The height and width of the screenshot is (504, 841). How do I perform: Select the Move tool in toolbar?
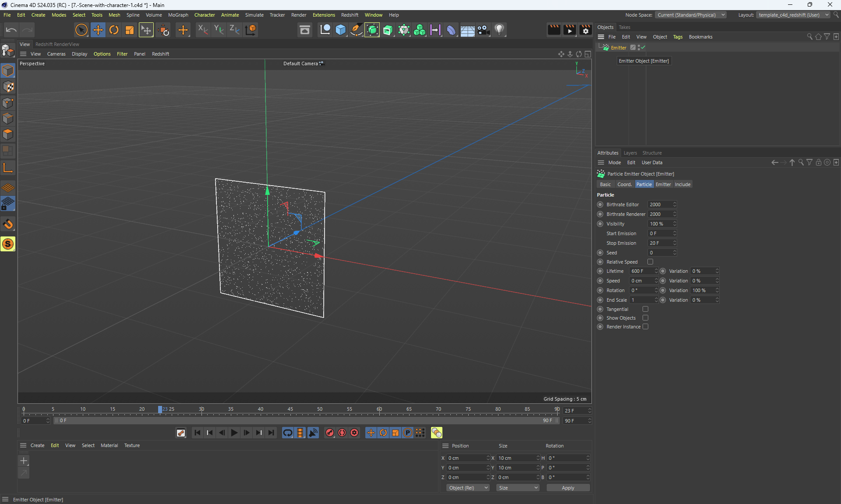tap(98, 30)
